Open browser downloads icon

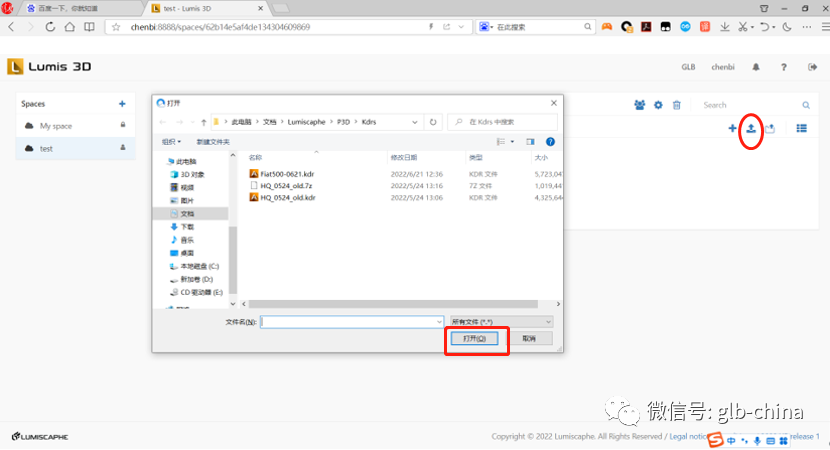[725, 26]
